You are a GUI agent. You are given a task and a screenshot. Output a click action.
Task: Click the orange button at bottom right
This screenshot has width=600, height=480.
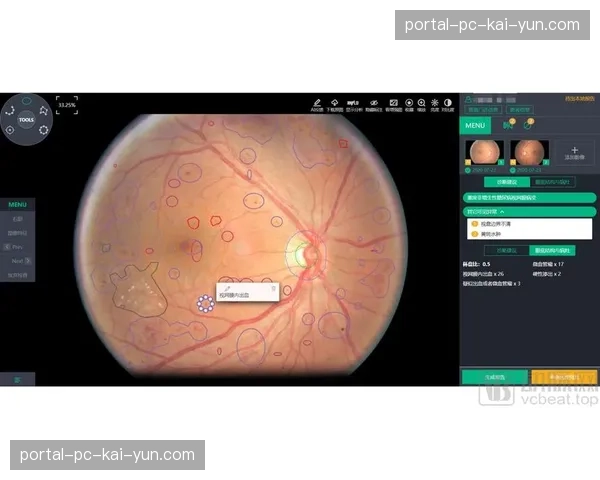561,377
